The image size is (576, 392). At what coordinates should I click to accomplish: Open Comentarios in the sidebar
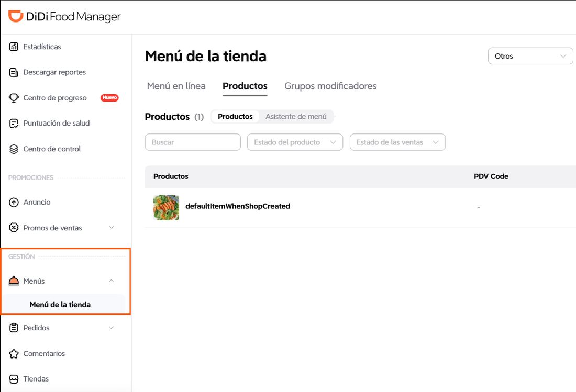point(44,353)
